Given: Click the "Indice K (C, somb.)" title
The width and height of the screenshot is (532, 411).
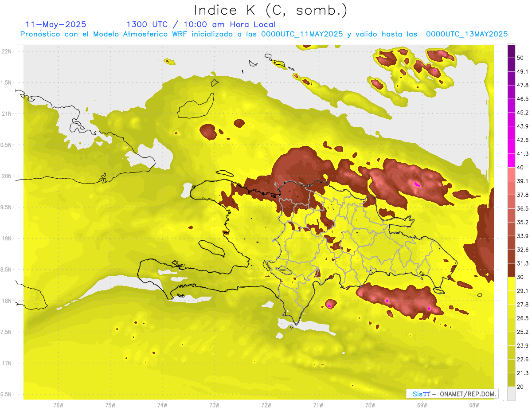Looking at the screenshot, I should click(x=271, y=10).
